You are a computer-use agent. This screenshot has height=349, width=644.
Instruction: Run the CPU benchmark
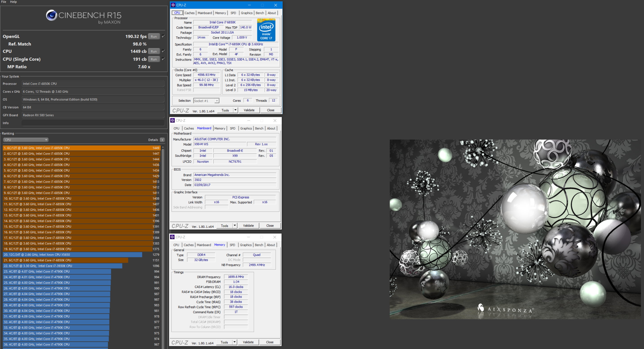154,51
